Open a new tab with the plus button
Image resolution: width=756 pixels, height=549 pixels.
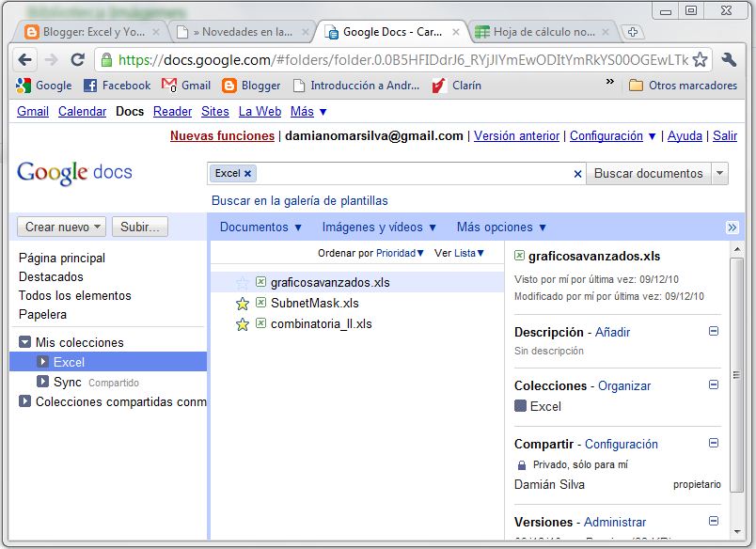633,32
